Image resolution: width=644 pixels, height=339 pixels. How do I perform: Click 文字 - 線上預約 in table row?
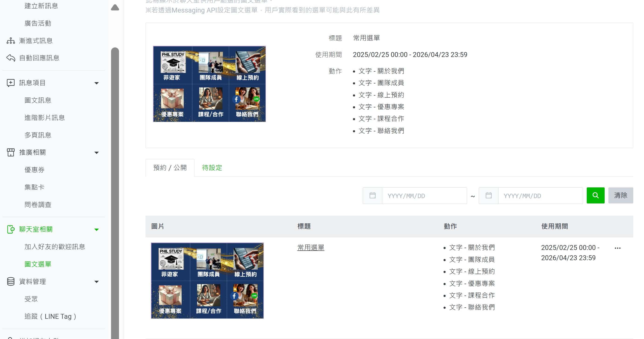point(472,272)
